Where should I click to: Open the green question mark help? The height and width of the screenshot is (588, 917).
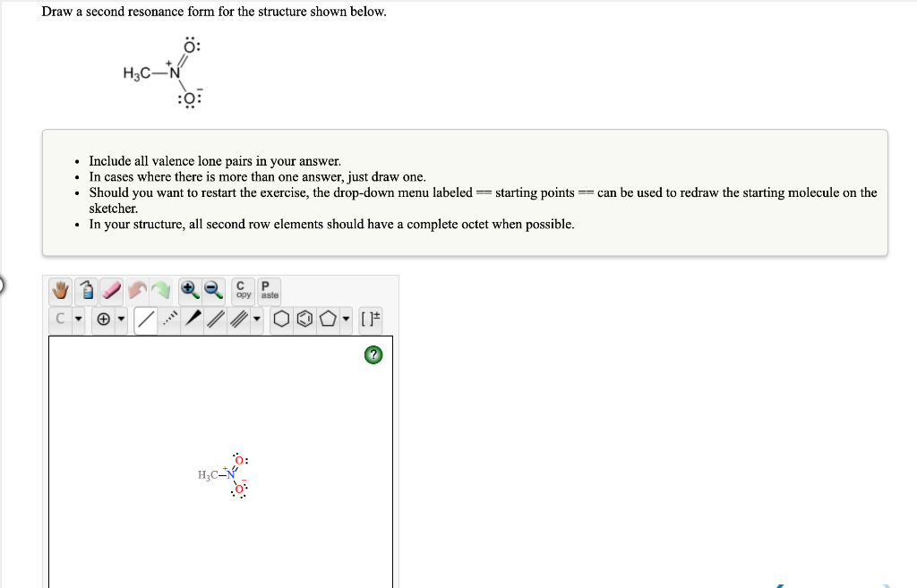(x=373, y=354)
